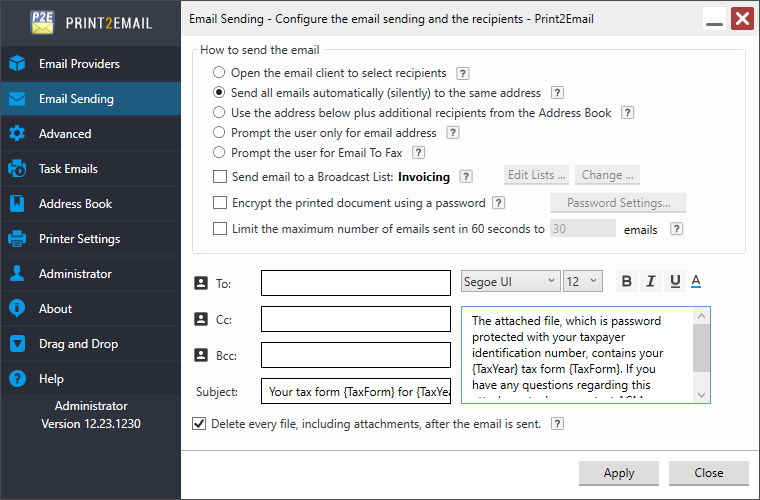Click the Close button
This screenshot has width=760, height=500.
(709, 473)
